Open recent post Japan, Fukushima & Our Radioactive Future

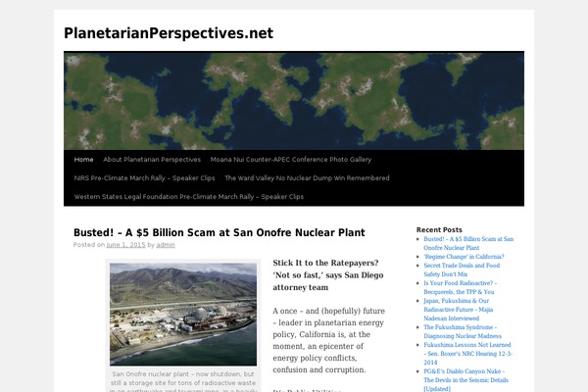pyautogui.click(x=459, y=310)
